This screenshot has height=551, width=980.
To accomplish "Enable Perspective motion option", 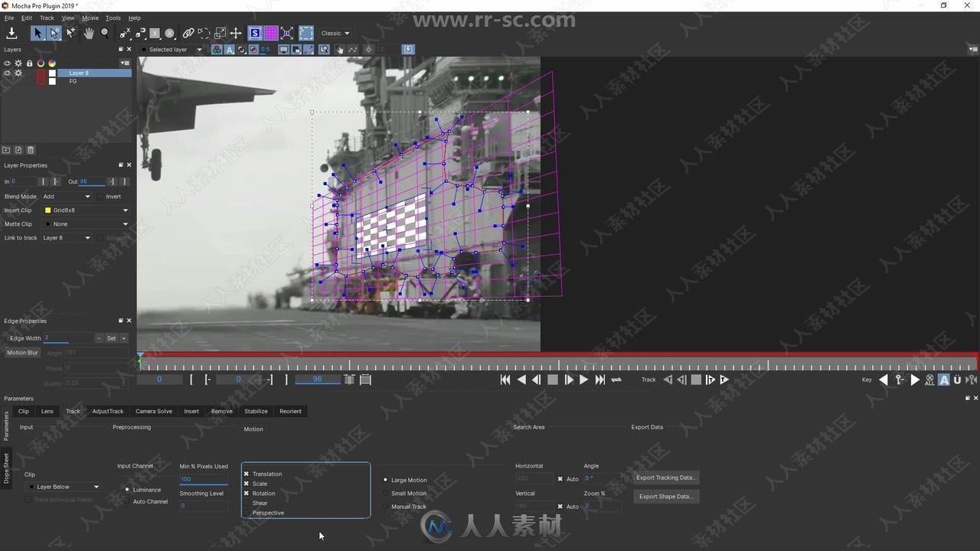I will tap(247, 513).
